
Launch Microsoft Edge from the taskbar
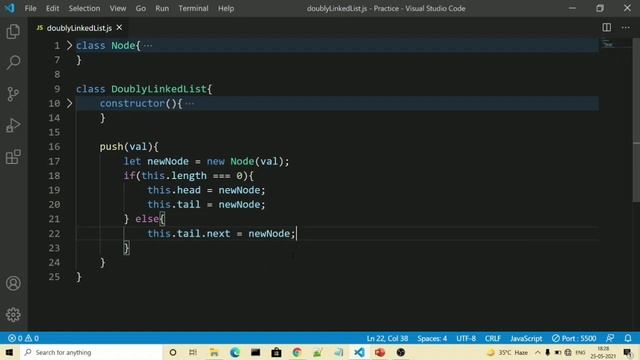point(235,352)
